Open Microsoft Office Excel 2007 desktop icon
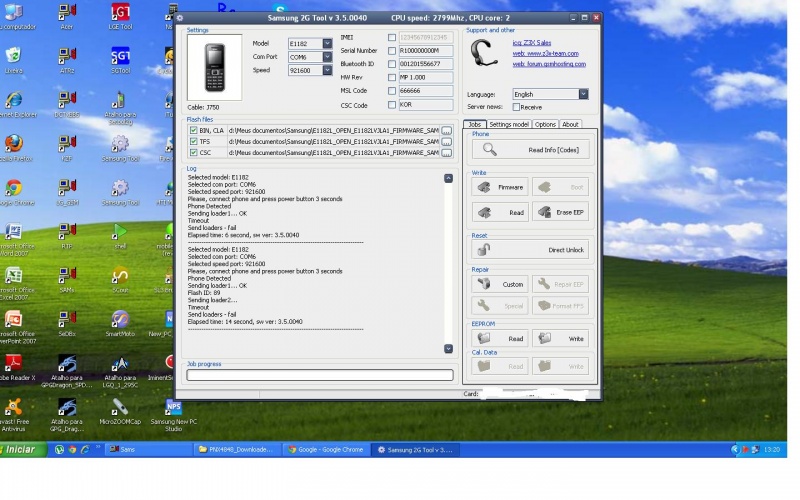The height and width of the screenshot is (500, 800). 14,283
